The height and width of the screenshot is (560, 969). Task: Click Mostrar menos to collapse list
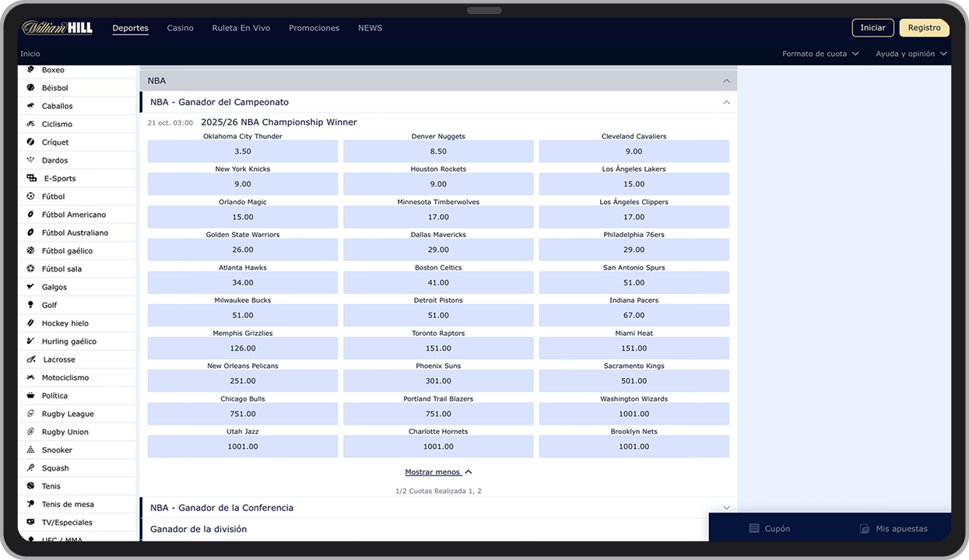pos(438,472)
